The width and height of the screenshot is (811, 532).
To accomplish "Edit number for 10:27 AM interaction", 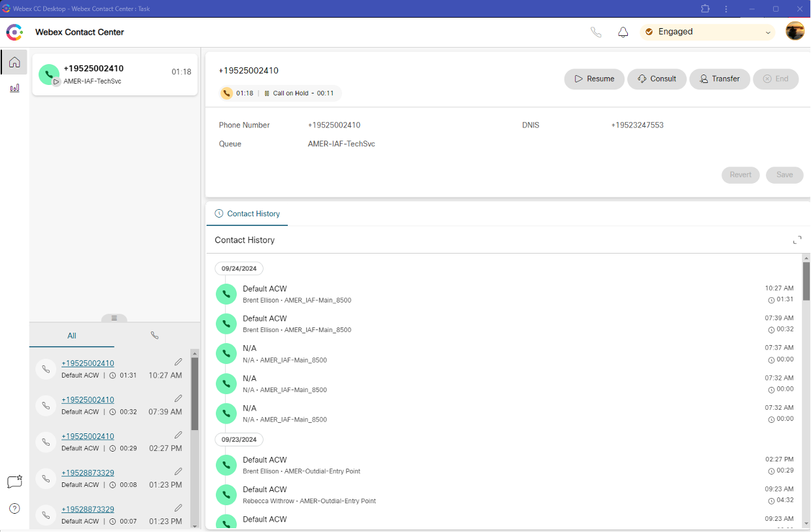I will tap(179, 362).
